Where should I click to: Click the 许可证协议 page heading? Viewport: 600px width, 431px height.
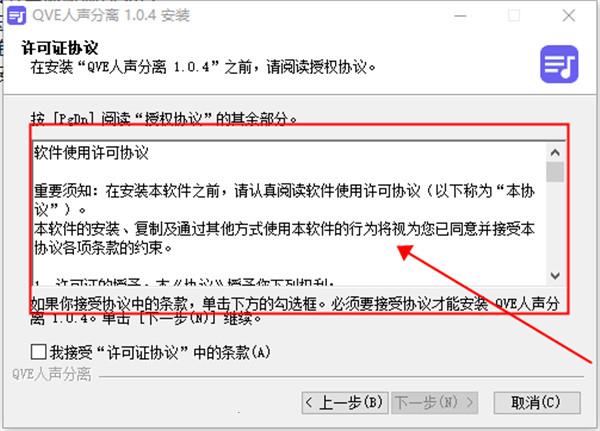click(x=60, y=48)
